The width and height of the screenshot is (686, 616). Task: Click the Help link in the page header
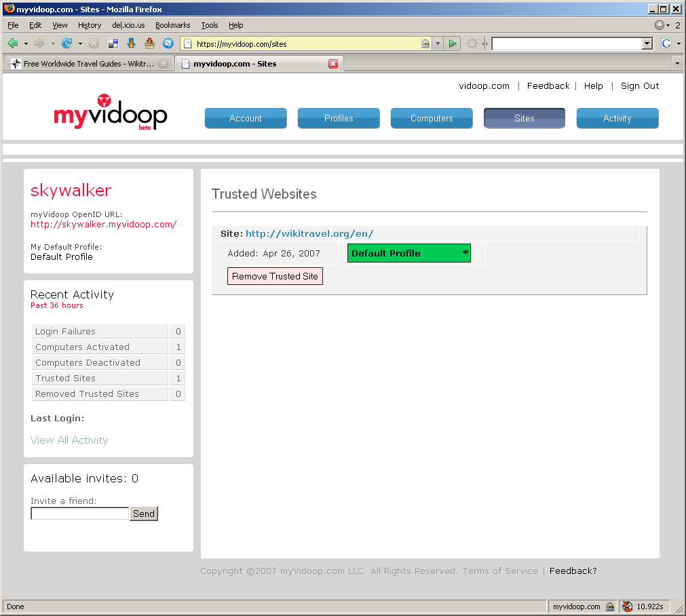click(593, 85)
